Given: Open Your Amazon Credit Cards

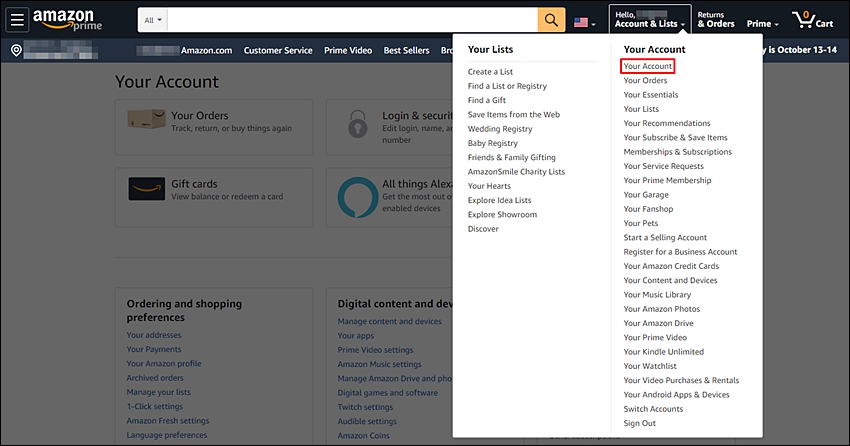Looking at the screenshot, I should [x=671, y=266].
